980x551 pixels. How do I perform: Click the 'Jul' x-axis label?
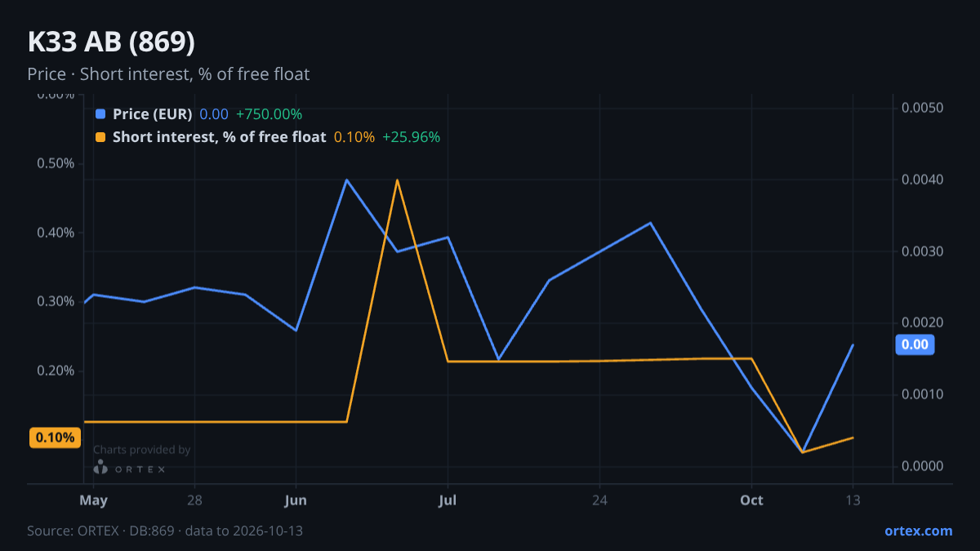coord(448,500)
